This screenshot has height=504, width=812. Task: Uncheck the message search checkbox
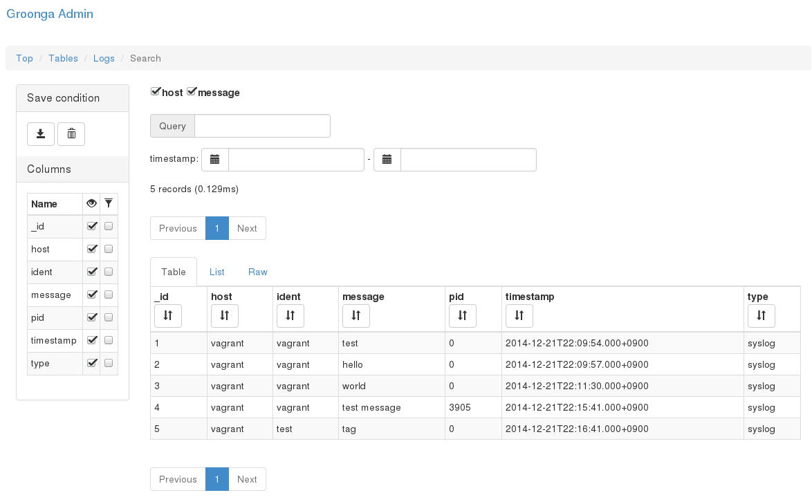191,91
